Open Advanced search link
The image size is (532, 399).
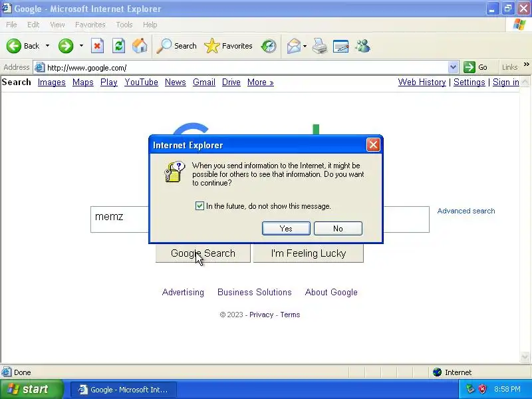point(466,211)
